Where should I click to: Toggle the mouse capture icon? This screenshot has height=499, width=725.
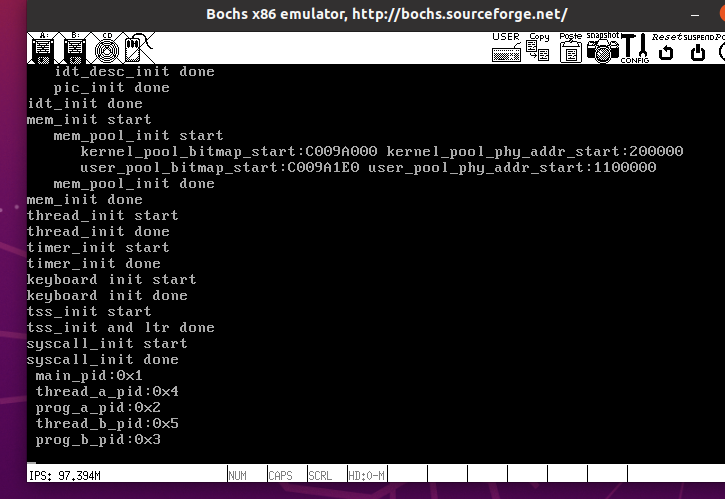[x=139, y=48]
